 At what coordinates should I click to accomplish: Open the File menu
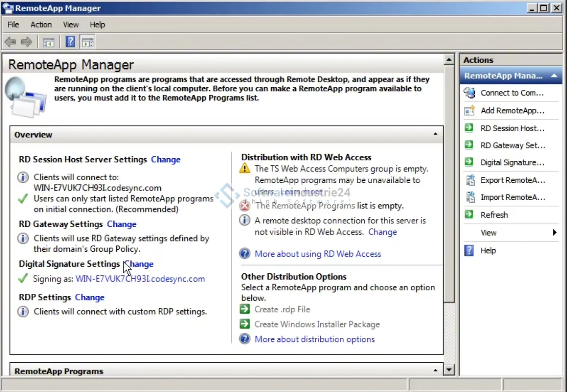pyautogui.click(x=13, y=24)
